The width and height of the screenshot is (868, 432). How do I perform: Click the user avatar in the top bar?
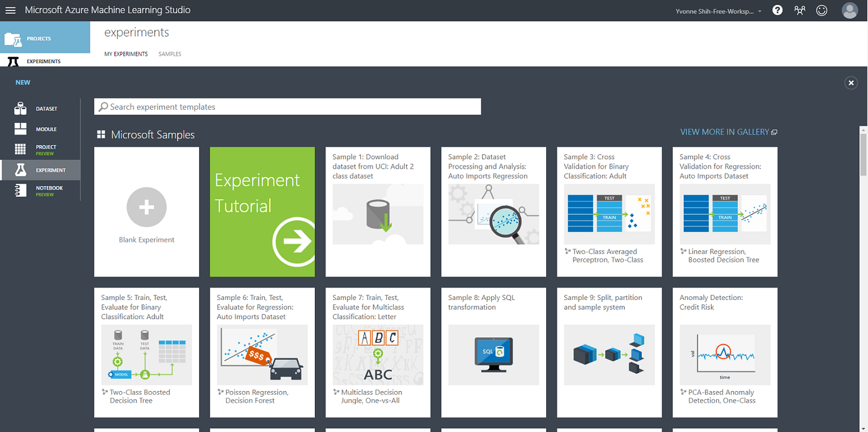point(849,10)
